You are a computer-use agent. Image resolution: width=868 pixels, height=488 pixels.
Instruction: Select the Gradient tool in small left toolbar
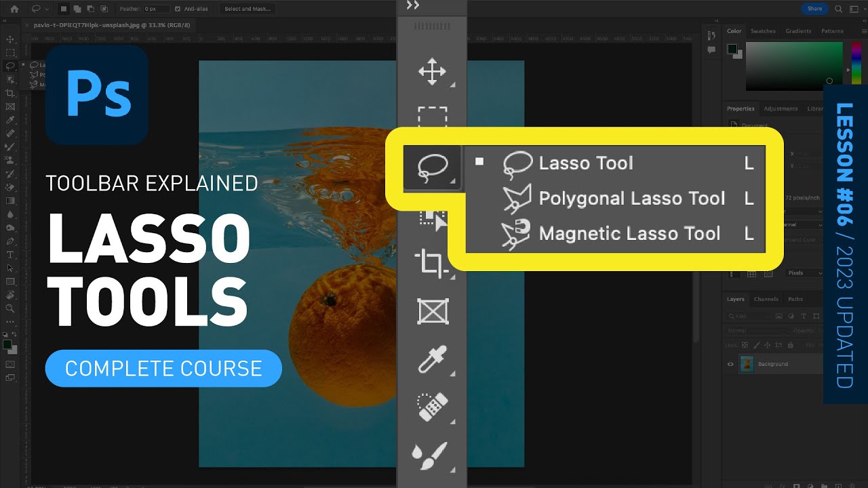pyautogui.click(x=10, y=201)
